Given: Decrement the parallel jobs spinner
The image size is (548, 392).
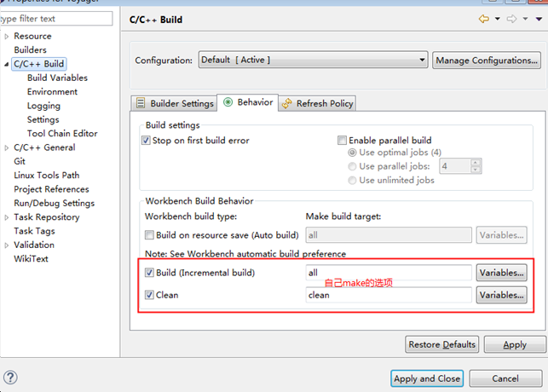Looking at the screenshot, I should (x=476, y=170).
